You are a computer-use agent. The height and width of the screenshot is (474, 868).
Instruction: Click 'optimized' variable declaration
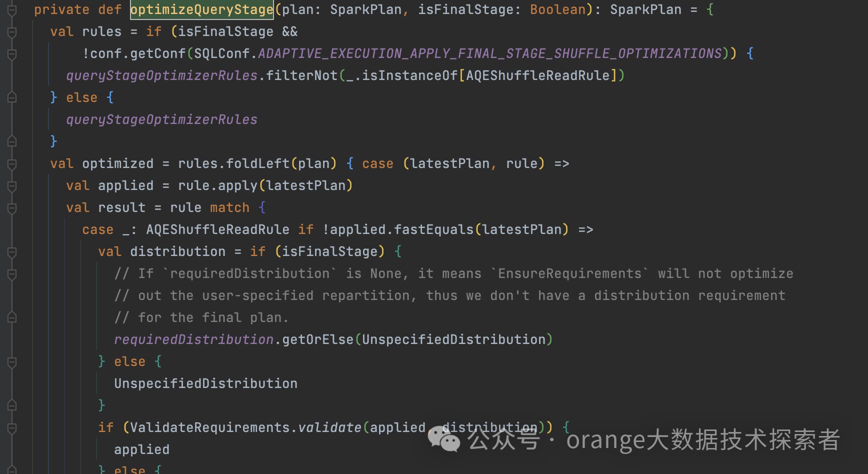(x=118, y=163)
